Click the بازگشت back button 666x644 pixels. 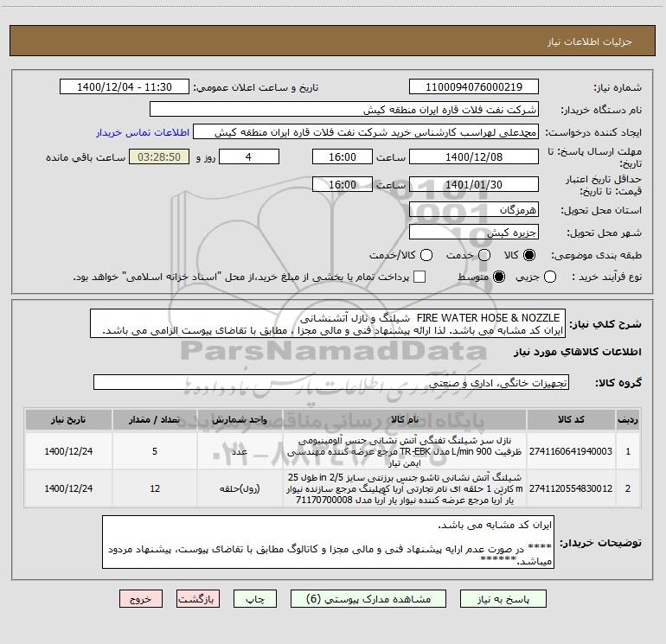pyautogui.click(x=198, y=598)
